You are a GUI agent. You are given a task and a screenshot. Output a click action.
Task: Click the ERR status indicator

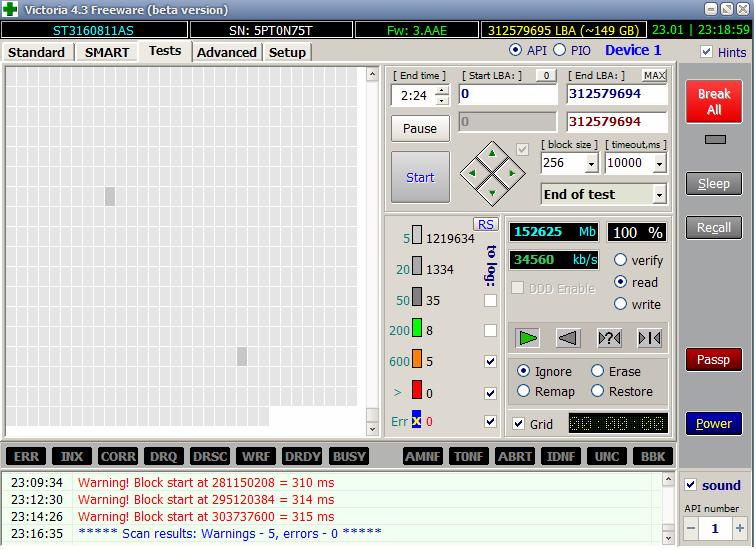[x=26, y=457]
